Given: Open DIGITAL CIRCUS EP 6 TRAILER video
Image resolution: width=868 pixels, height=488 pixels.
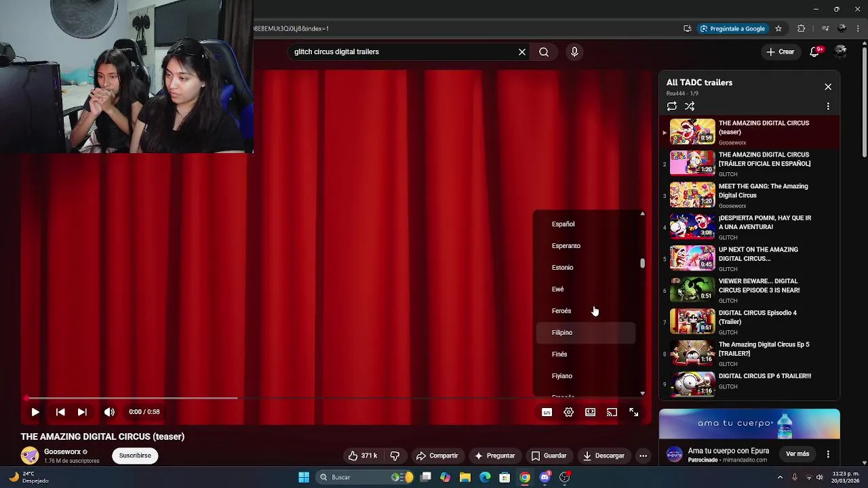Looking at the screenshot, I should (749, 384).
